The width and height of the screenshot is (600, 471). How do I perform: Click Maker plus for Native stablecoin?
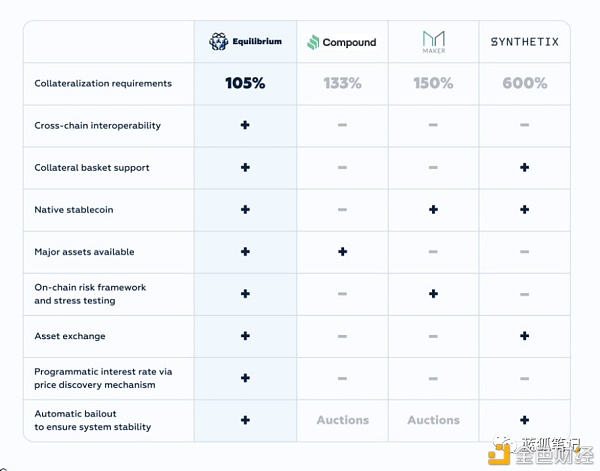pyautogui.click(x=434, y=209)
